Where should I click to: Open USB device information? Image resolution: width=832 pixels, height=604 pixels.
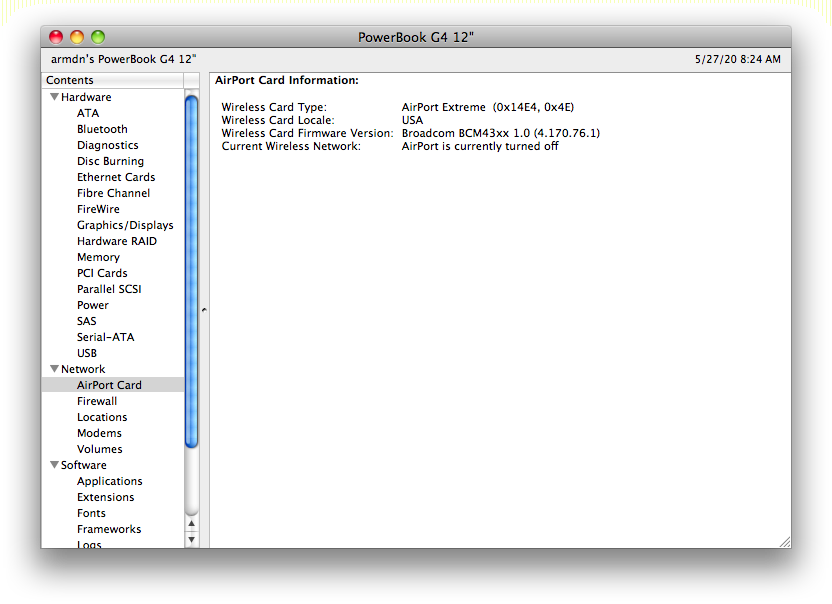[87, 353]
